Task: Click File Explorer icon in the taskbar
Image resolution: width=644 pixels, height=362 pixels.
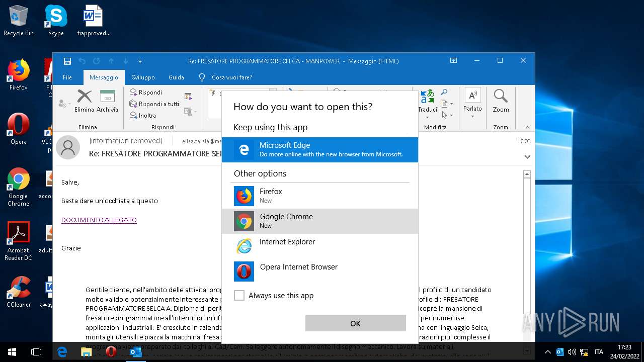Action: (87, 352)
